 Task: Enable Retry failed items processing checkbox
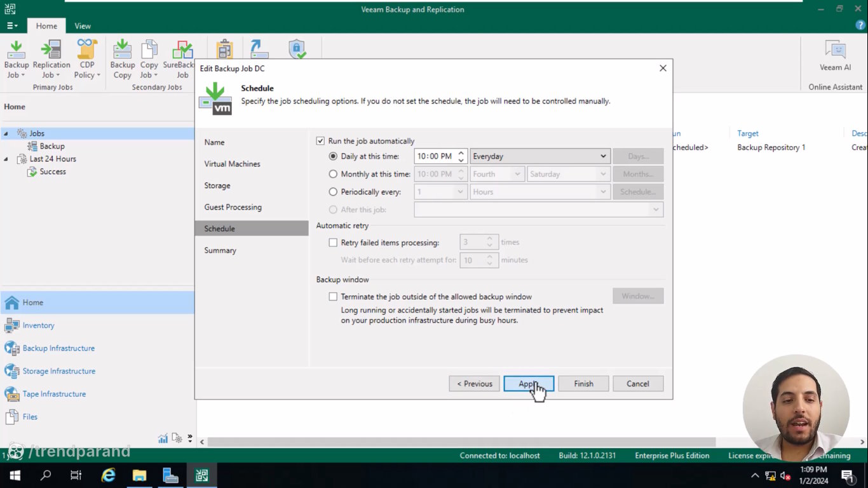click(x=333, y=243)
